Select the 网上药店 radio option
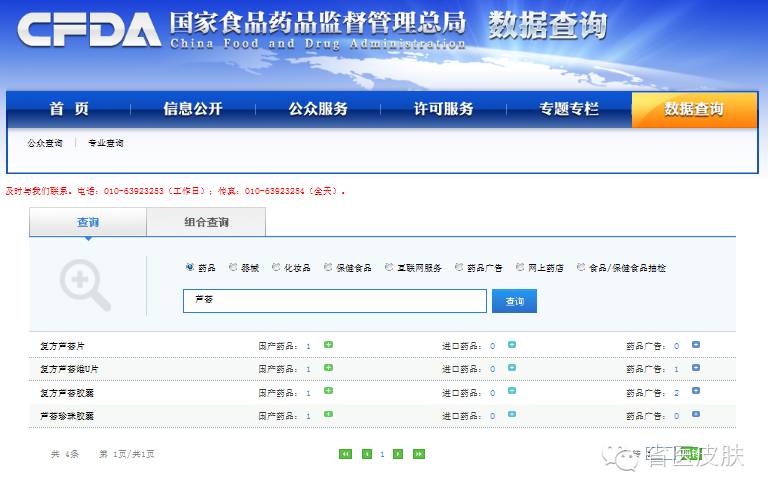Image resolution: width=768 pixels, height=494 pixels. (x=520, y=267)
